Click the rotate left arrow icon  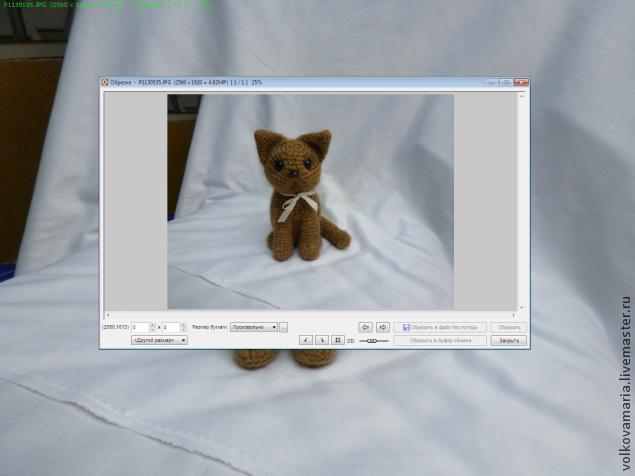(366, 327)
